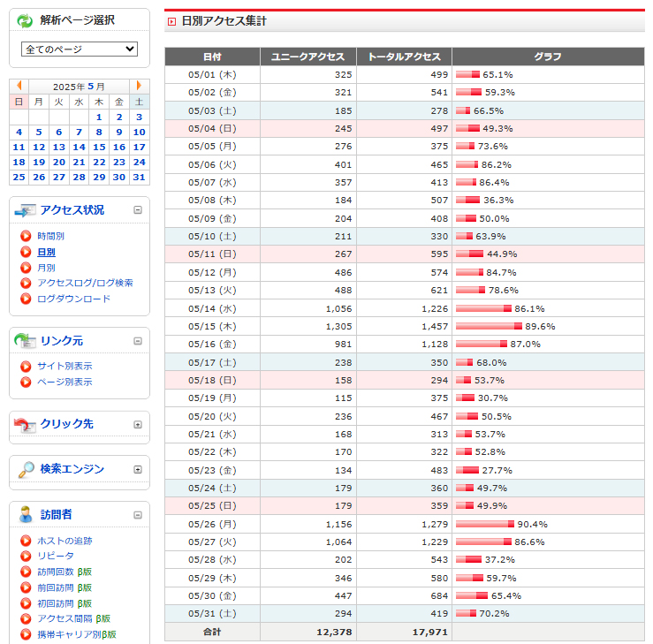Click the アクセス状況 section icon
Screen dimensions: 653x644
[26, 210]
